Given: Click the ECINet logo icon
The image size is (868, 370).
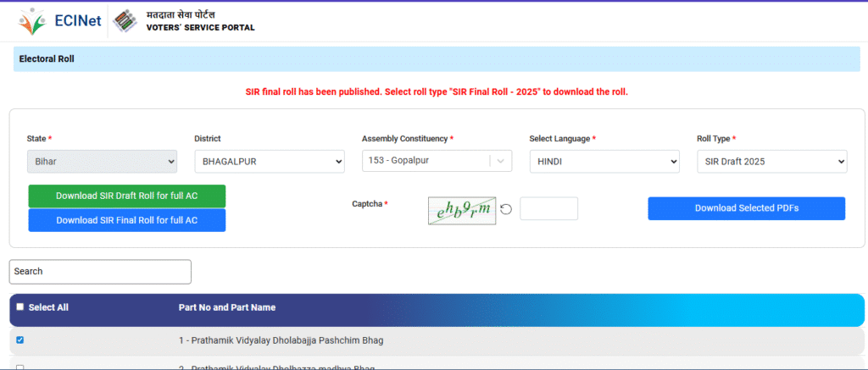Looking at the screenshot, I should (31, 19).
